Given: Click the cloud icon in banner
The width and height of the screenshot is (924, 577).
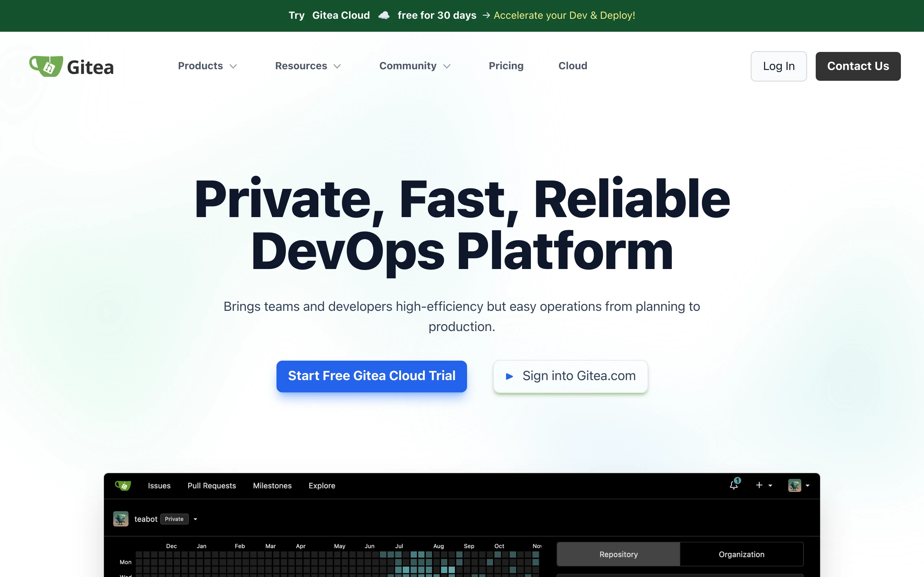Looking at the screenshot, I should [384, 15].
